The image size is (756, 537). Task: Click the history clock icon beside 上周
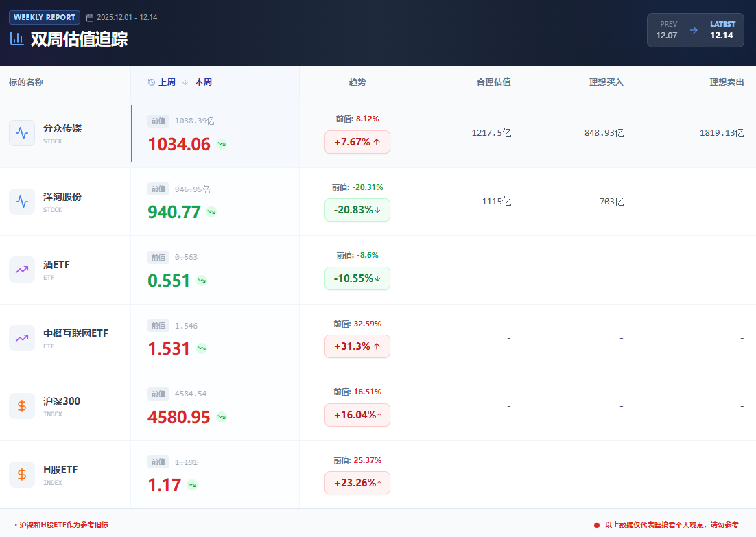[x=152, y=82]
